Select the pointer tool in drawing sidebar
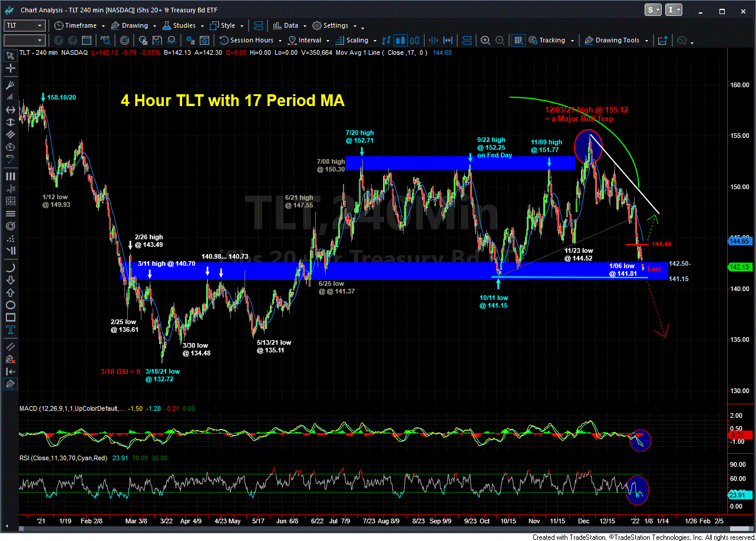 [x=10, y=56]
